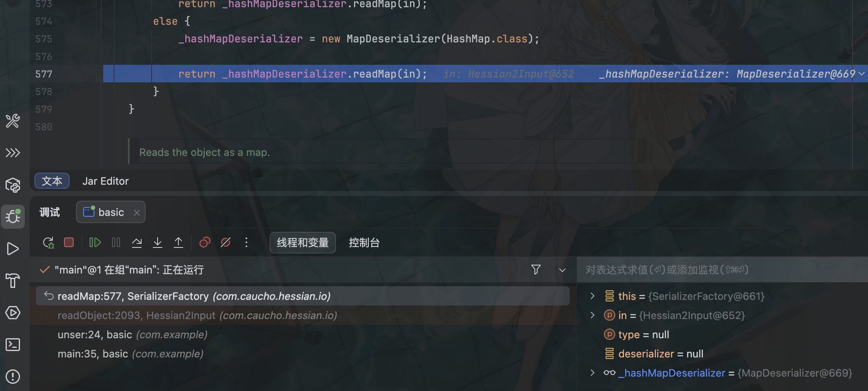Click the evaluate expression input field
Image resolution: width=868 pixels, height=391 pixels.
pyautogui.click(x=720, y=270)
